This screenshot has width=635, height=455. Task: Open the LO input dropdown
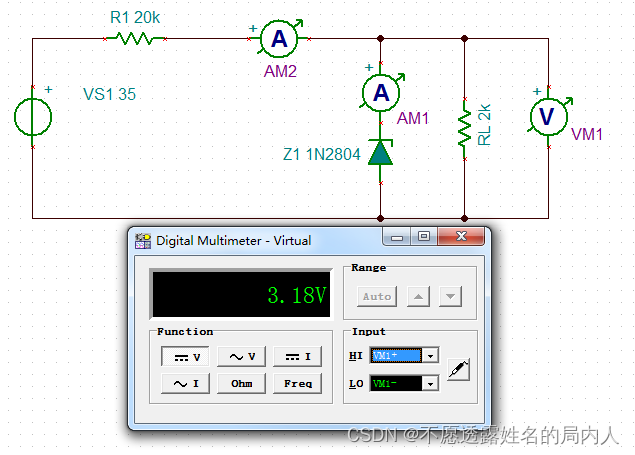pos(430,383)
